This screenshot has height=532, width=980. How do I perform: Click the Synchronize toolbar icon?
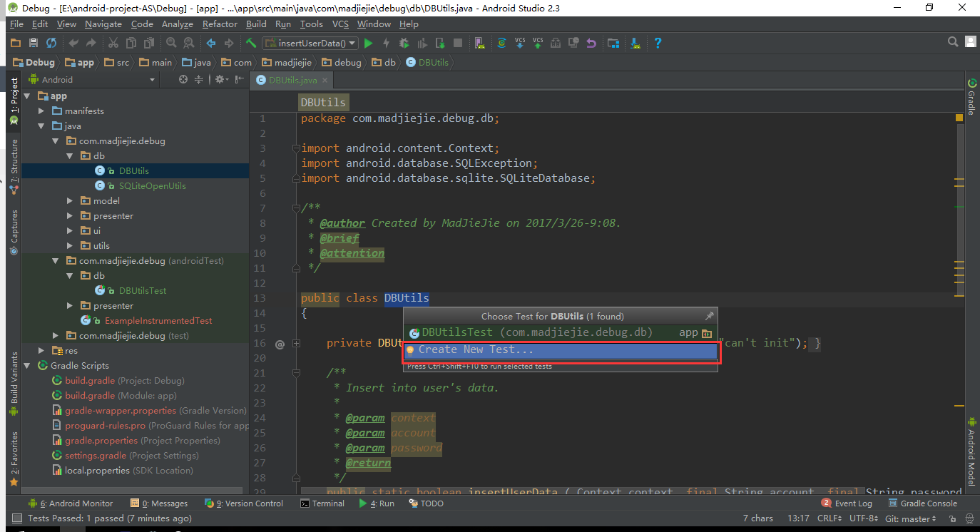click(51, 43)
